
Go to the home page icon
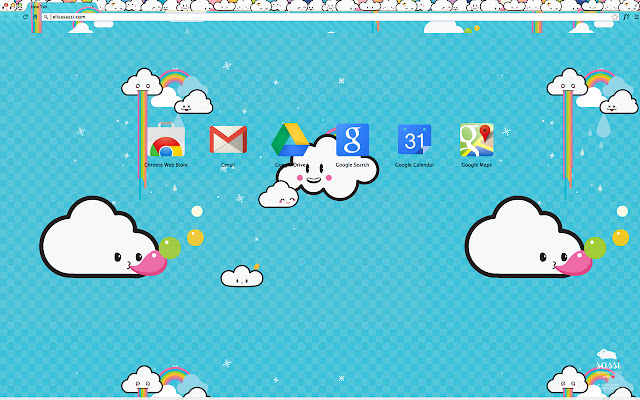click(35, 17)
